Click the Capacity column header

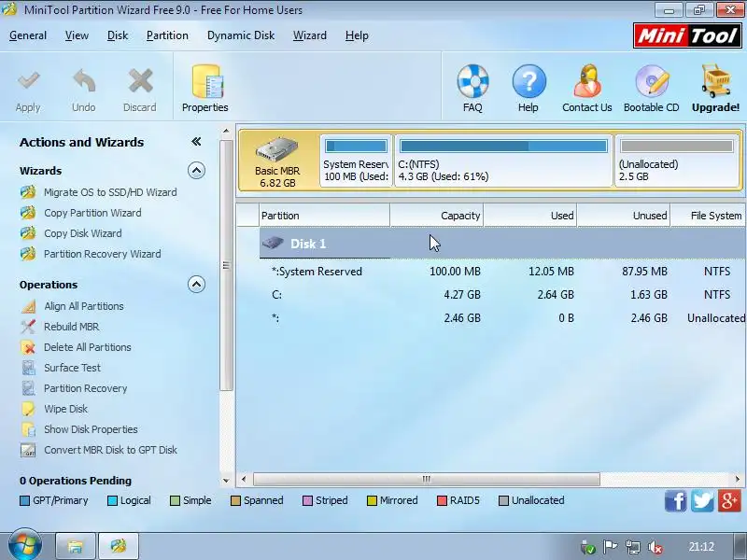(436, 216)
